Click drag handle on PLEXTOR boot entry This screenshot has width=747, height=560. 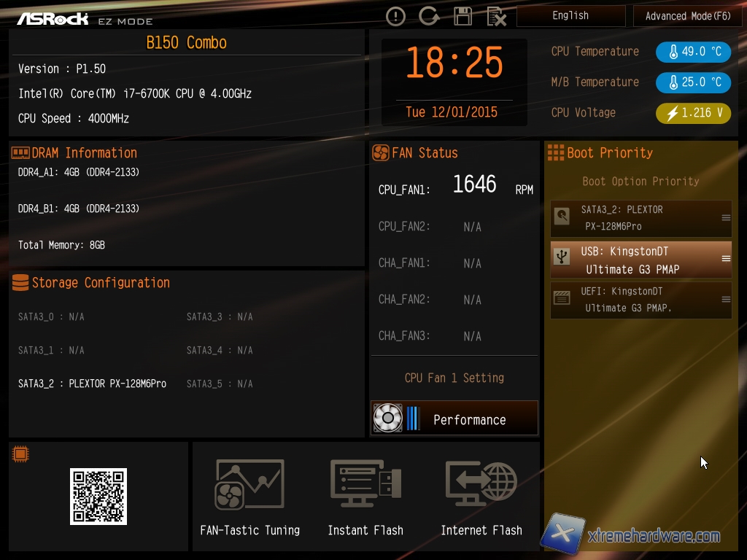pos(726,218)
